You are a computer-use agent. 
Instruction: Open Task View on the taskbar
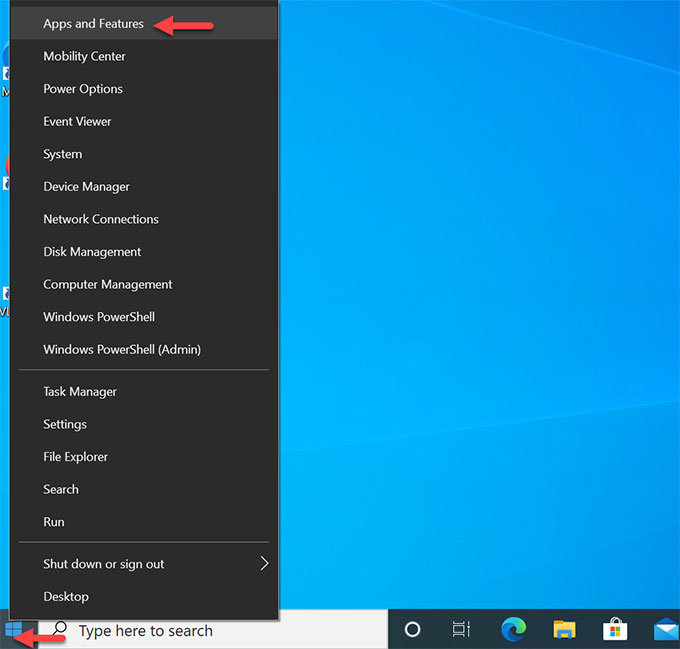pos(461,629)
